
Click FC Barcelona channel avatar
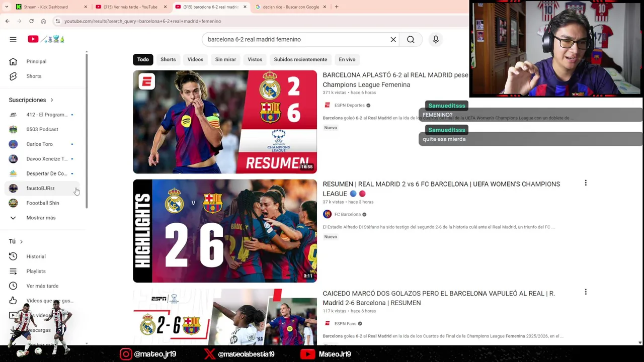(327, 214)
